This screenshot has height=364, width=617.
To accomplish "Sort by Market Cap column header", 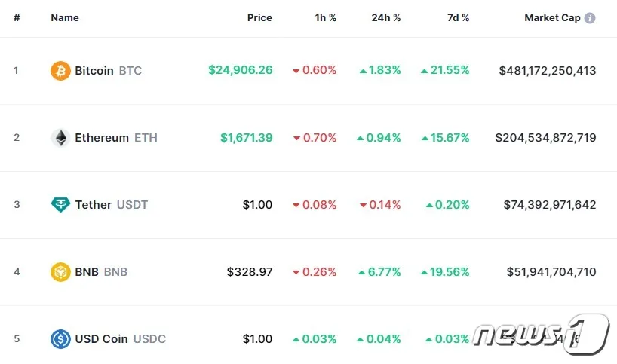I will click(x=552, y=18).
